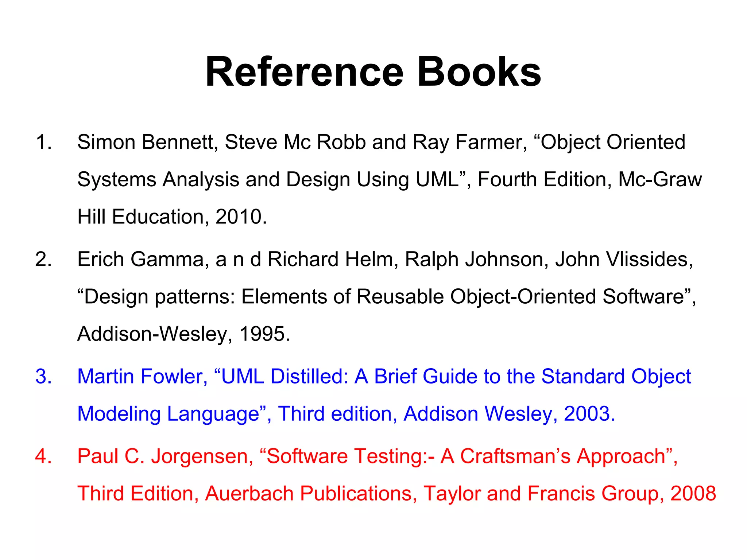Click the line Hill Education, 2010
This screenshot has width=747, height=560.
(172, 217)
